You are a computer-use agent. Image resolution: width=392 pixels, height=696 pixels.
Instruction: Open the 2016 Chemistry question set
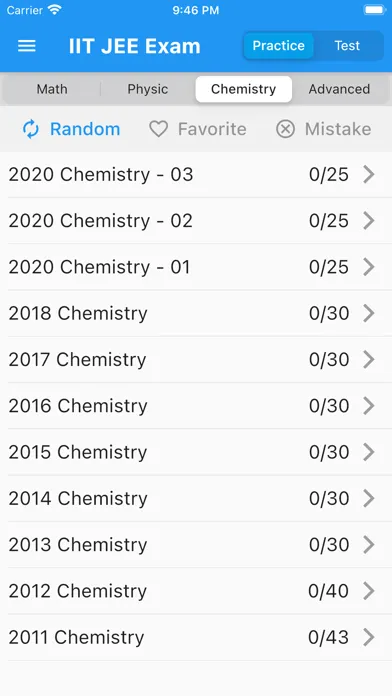[x=196, y=406]
